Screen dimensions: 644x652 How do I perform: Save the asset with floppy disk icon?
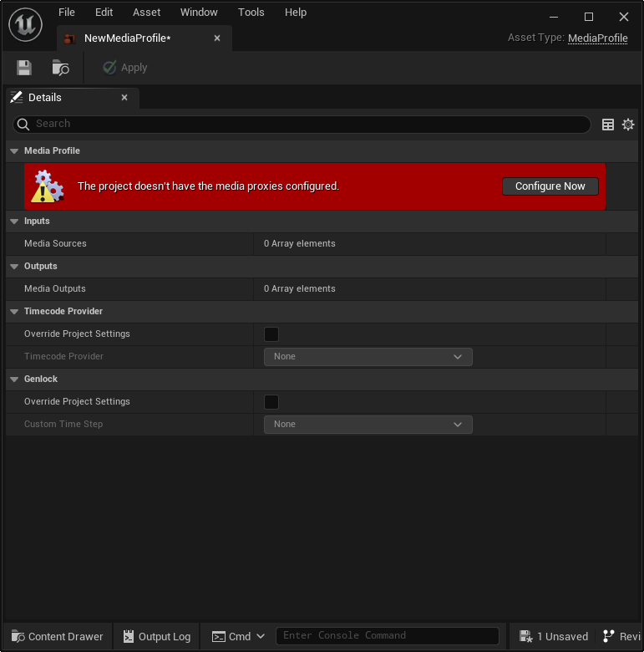click(x=24, y=68)
